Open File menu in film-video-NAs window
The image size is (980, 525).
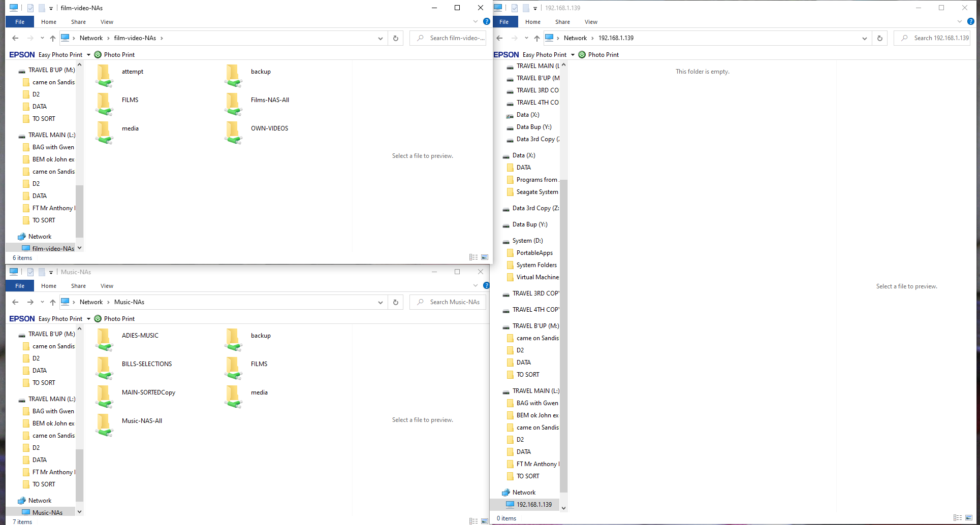[20, 22]
